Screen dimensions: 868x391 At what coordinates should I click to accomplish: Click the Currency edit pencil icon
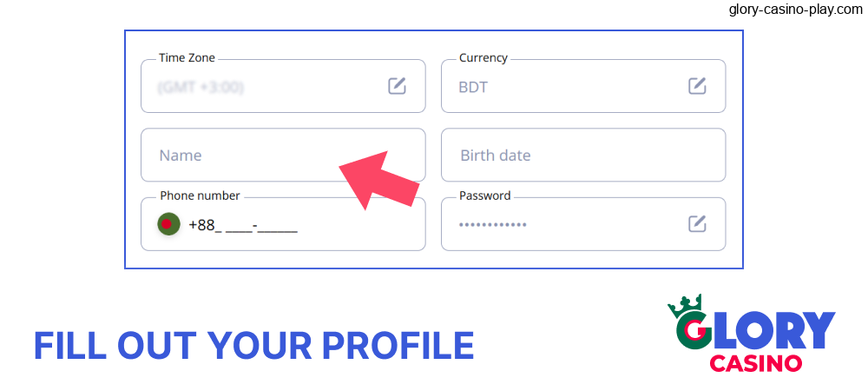pos(697,86)
